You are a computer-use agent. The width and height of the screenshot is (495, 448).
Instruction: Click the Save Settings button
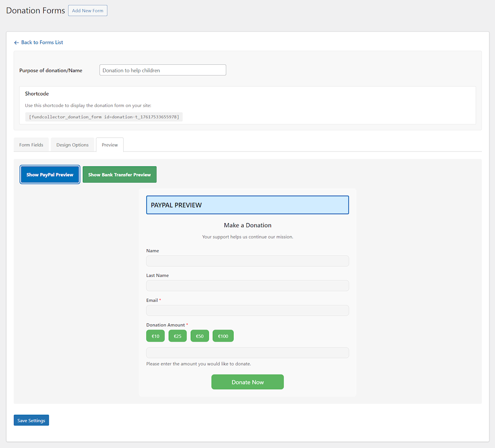[31, 420]
